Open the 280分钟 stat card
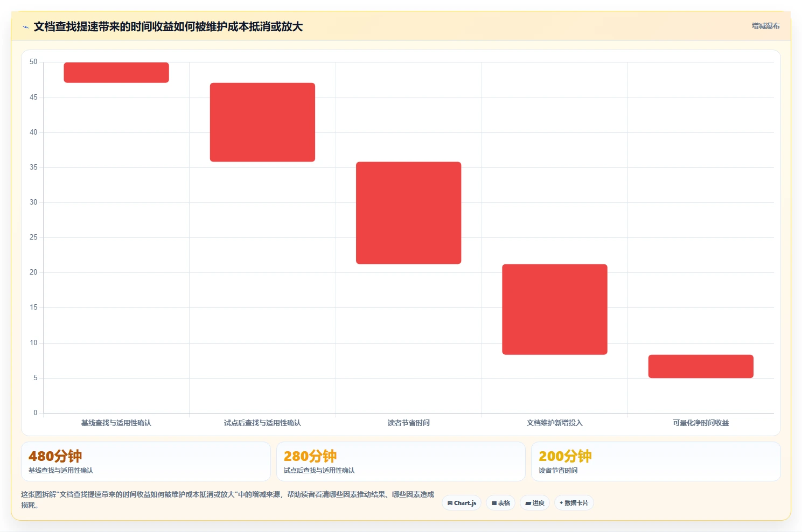802x532 pixels. pyautogui.click(x=401, y=461)
